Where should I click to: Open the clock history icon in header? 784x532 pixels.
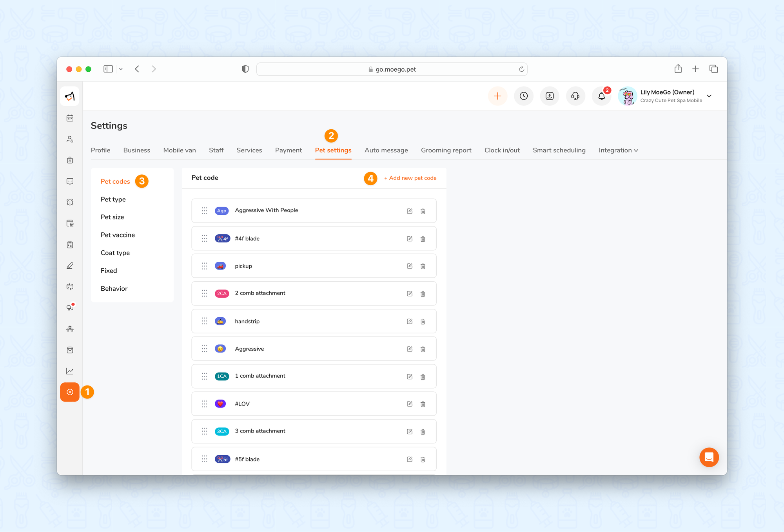tap(524, 96)
